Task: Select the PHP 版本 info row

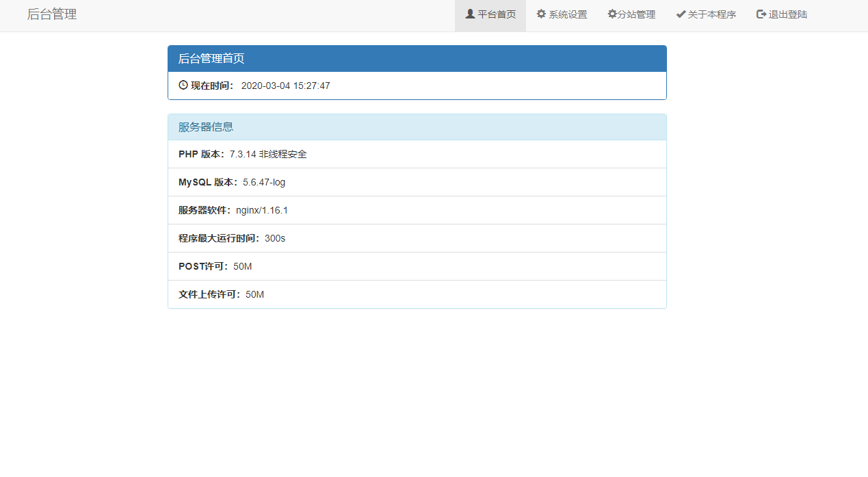Action: pos(417,154)
